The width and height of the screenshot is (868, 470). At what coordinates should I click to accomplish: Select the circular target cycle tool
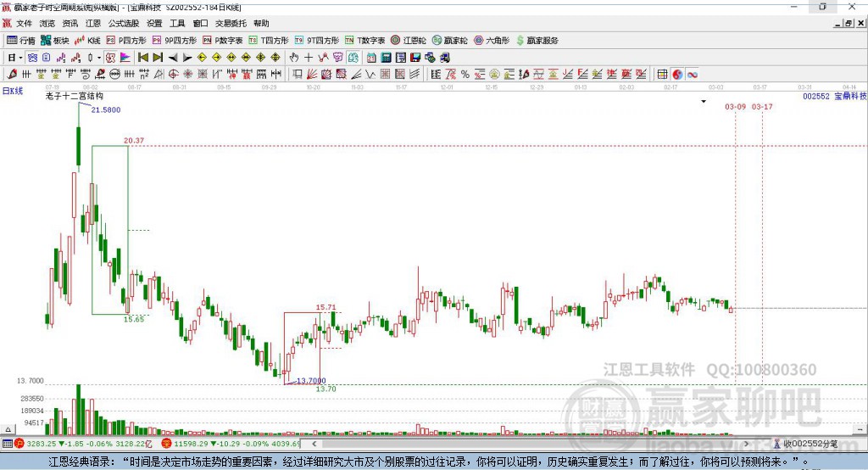point(173,74)
